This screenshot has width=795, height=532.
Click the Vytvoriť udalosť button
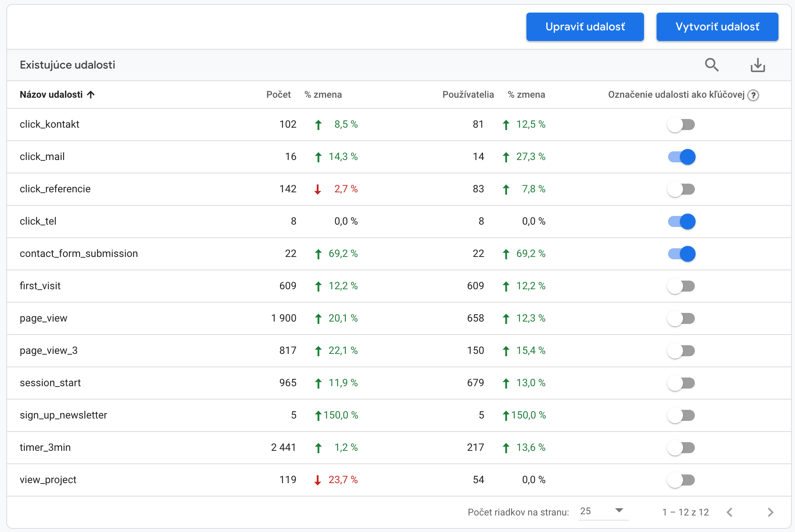coord(717,27)
